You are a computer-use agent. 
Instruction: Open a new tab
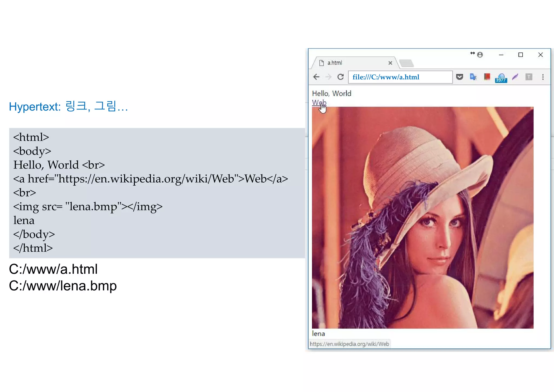[406, 63]
